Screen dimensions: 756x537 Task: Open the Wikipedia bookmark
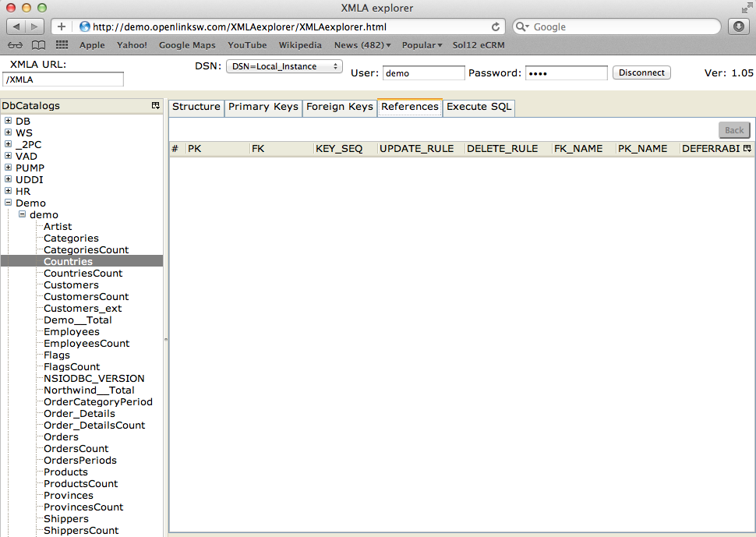(300, 45)
